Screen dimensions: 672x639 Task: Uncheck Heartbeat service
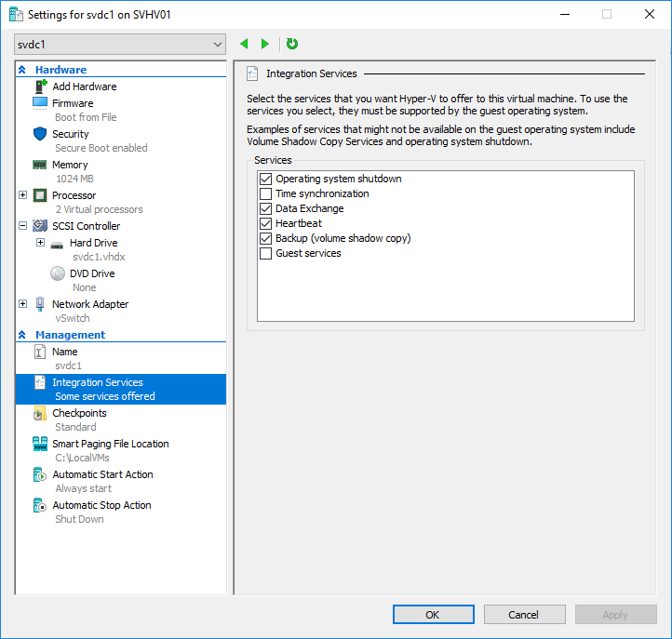(x=265, y=223)
